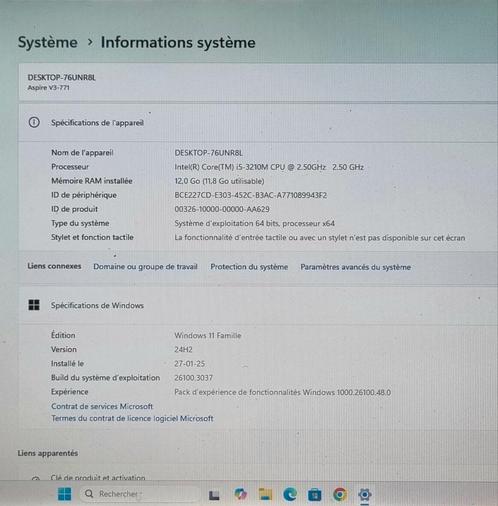This screenshot has height=506, width=498.
Task: Select the device ID BCE227CD value
Action: point(251,195)
